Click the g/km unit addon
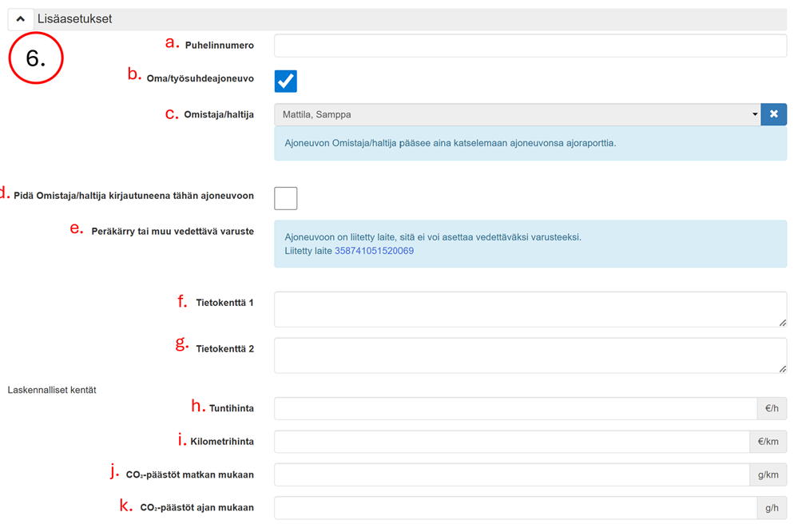 tap(768, 475)
